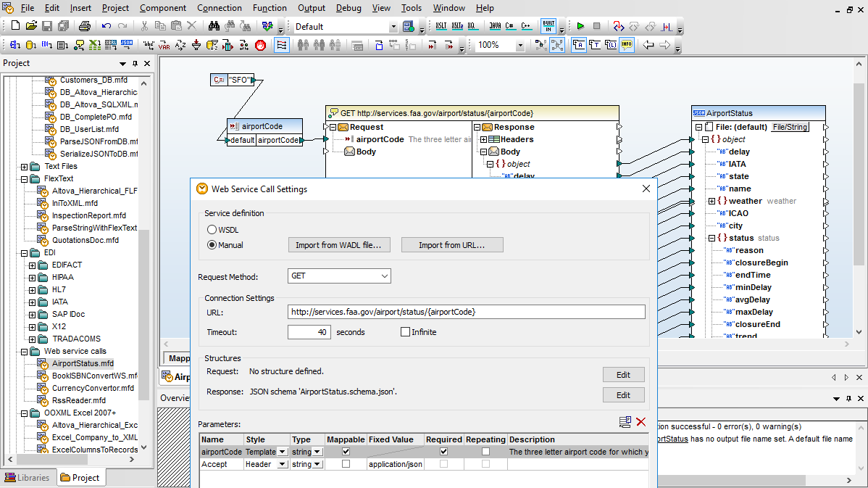Select the Built-In execution engine

[x=548, y=26]
